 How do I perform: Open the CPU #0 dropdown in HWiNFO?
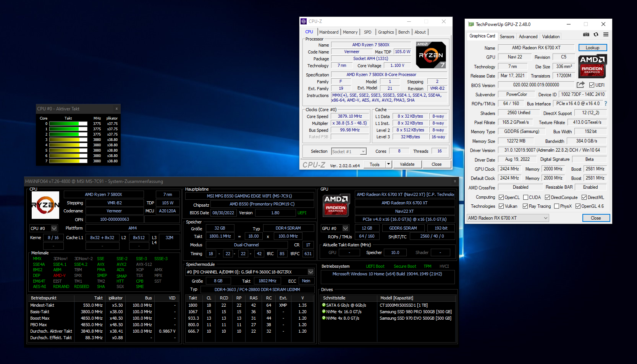pyautogui.click(x=54, y=228)
